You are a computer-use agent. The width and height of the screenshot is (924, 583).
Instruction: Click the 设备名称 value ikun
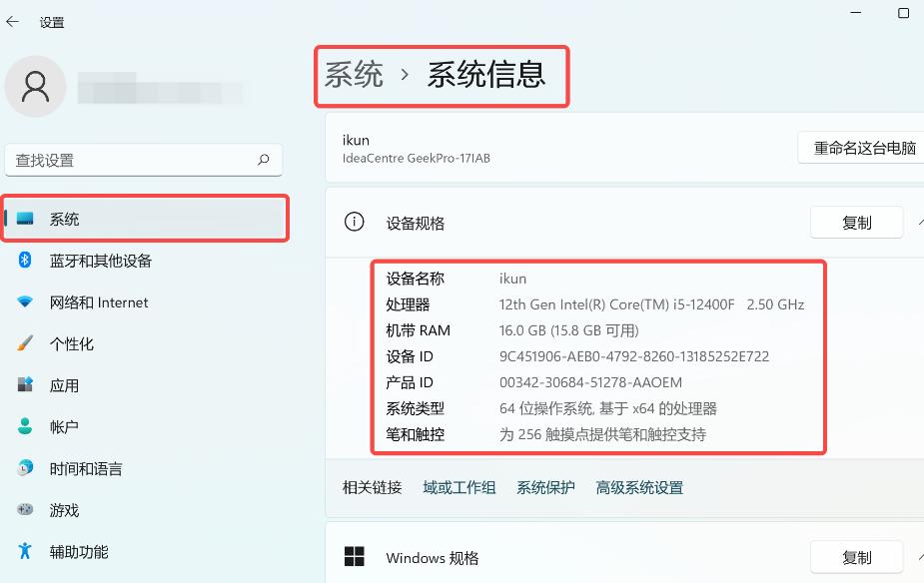512,279
